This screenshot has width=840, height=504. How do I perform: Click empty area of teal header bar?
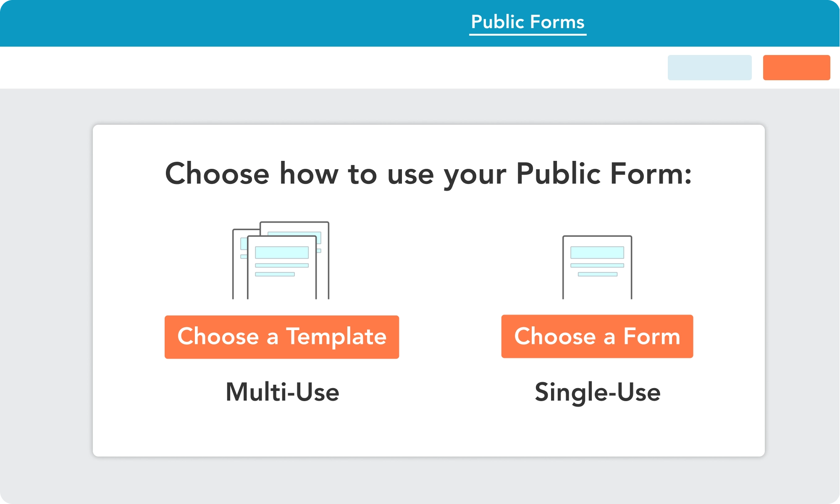pos(210,23)
